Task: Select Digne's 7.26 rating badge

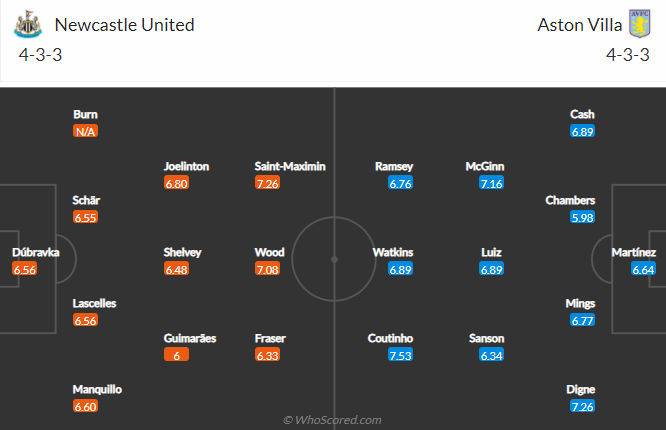Action: point(582,406)
